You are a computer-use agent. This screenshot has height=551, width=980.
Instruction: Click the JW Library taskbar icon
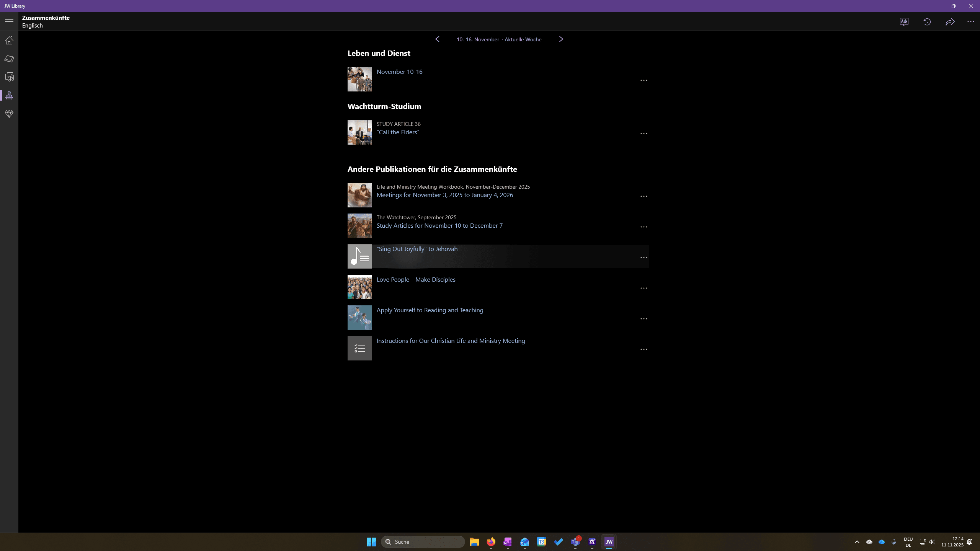tap(609, 542)
